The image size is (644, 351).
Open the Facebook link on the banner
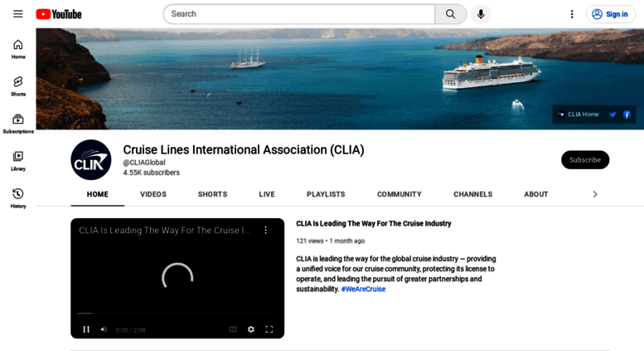pos(627,115)
